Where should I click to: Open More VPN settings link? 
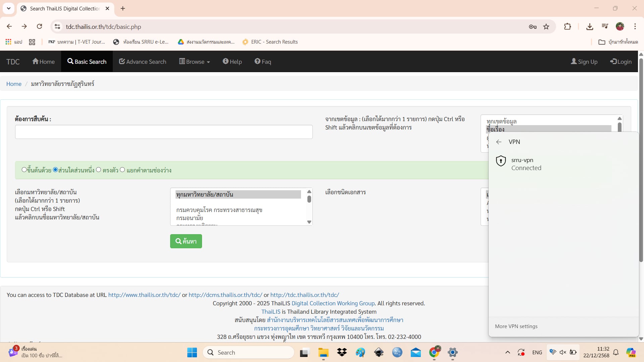[x=516, y=326]
